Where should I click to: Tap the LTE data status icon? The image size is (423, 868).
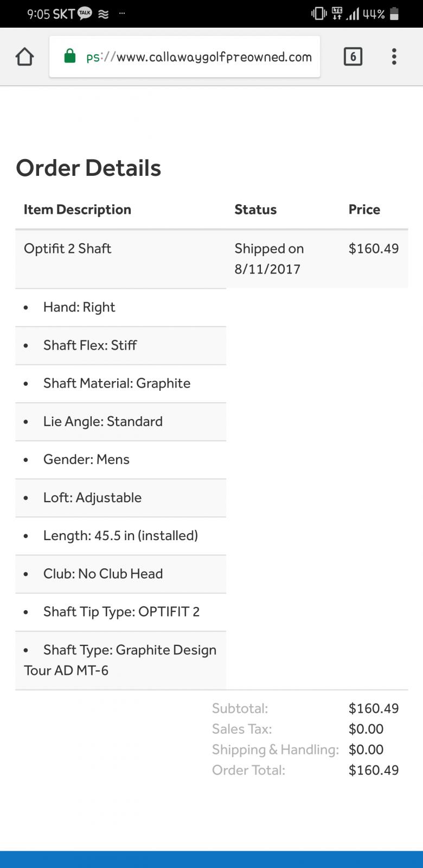point(337,14)
